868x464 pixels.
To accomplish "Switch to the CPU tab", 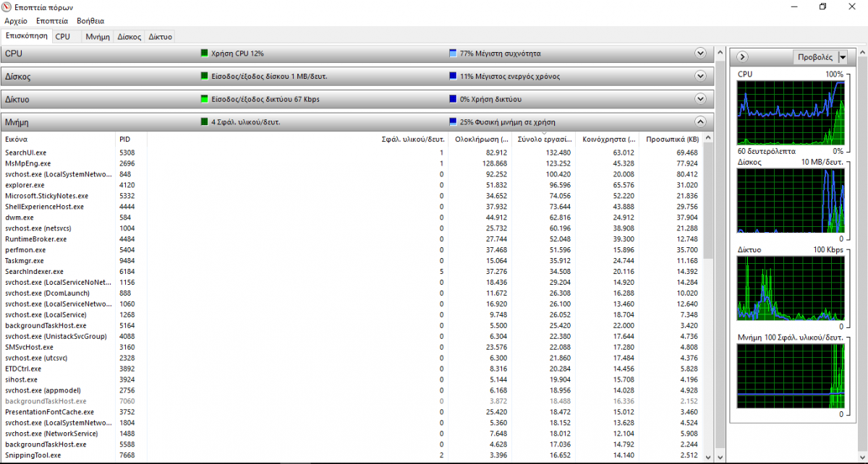I will pyautogui.click(x=63, y=36).
